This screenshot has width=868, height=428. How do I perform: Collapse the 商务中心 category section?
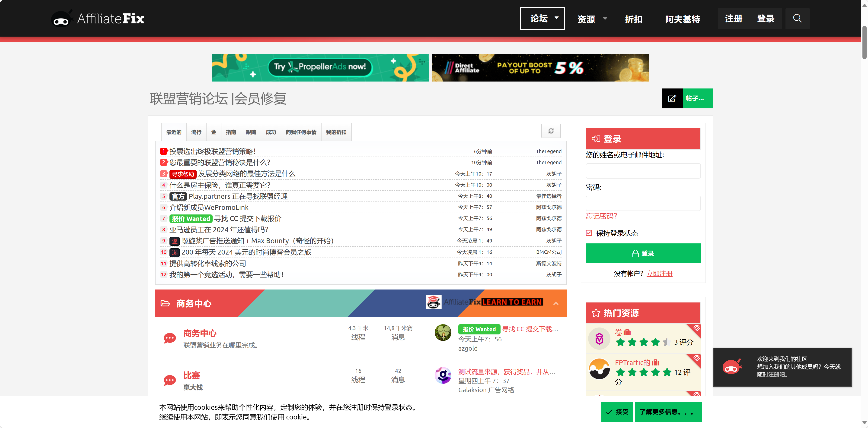coord(556,303)
